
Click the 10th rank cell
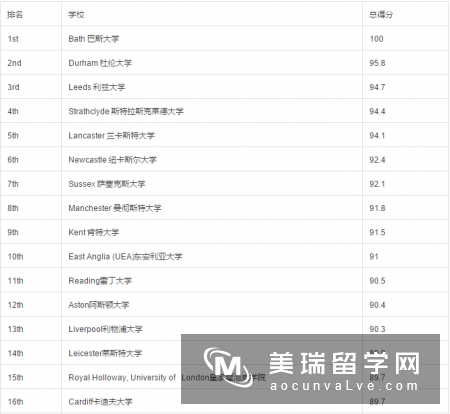pyautogui.click(x=31, y=256)
